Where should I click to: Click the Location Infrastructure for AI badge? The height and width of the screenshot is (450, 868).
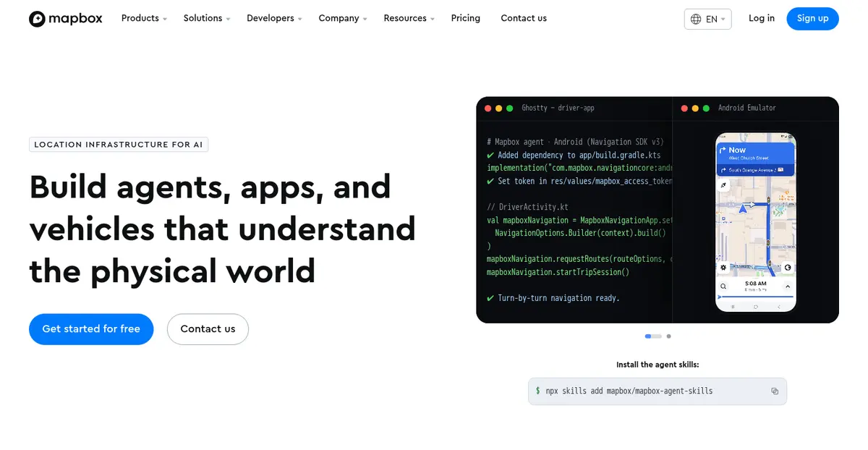pyautogui.click(x=119, y=145)
